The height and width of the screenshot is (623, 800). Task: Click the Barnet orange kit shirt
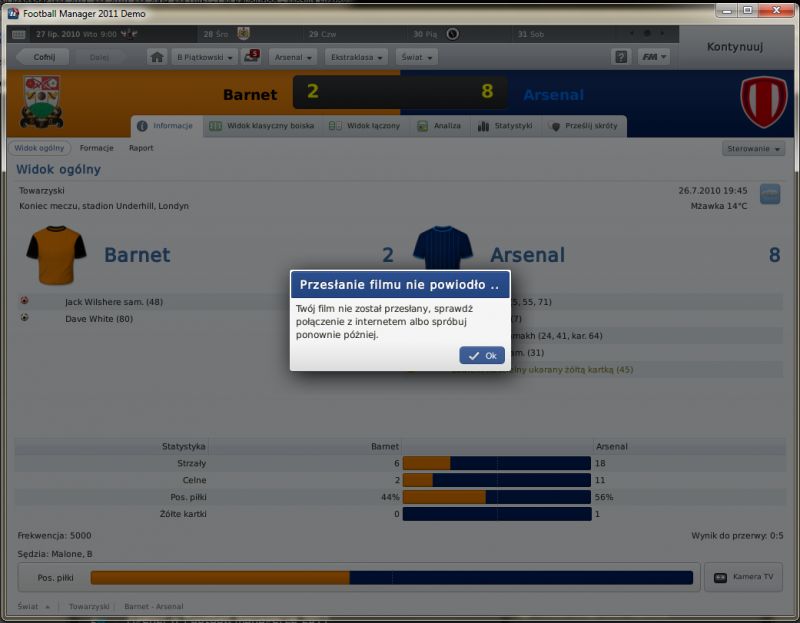coord(56,255)
